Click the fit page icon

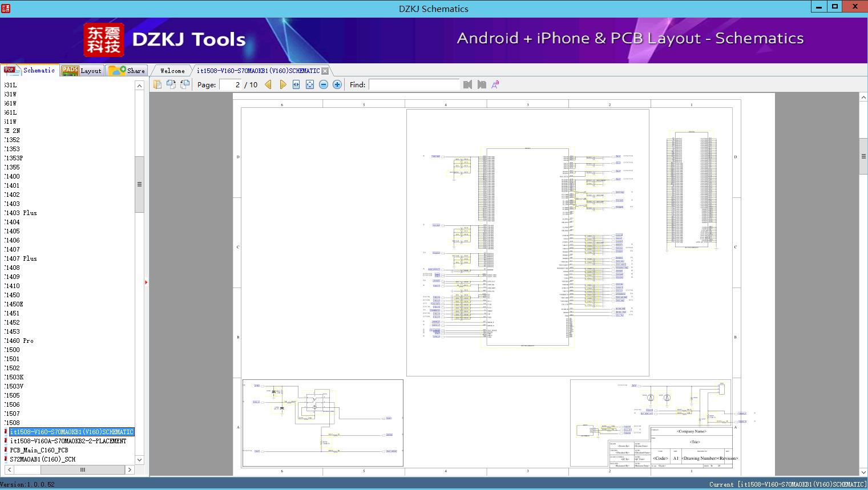point(310,84)
